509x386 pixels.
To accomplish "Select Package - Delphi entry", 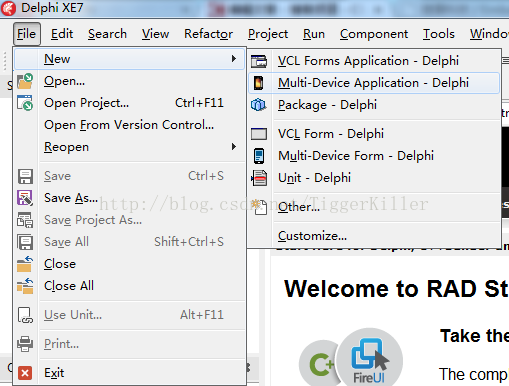I will tap(374, 105).
